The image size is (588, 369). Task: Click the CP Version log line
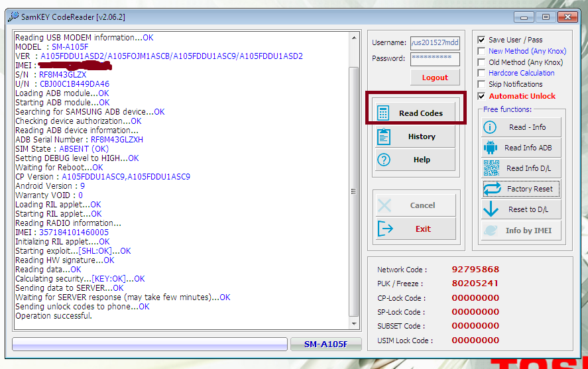click(x=103, y=177)
